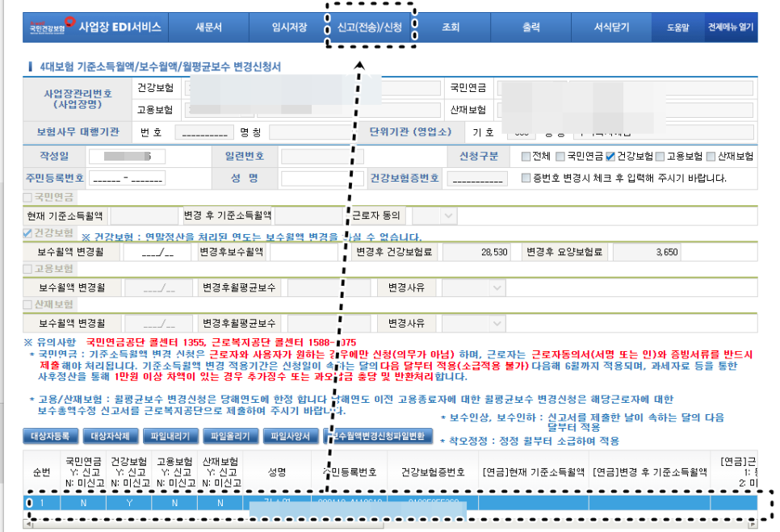Image resolution: width=780 pixels, height=532 pixels.
Task: Open the 출력 print function
Action: point(530,27)
